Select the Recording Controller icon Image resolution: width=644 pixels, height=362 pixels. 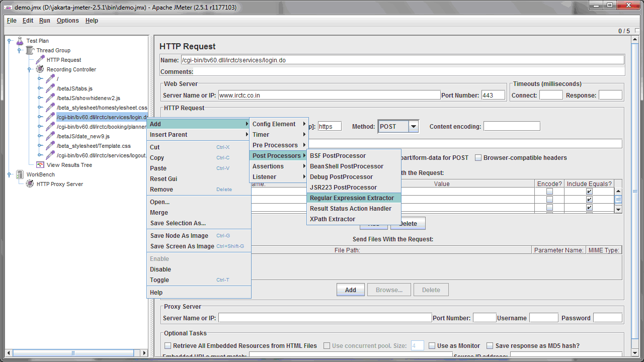[x=40, y=69]
